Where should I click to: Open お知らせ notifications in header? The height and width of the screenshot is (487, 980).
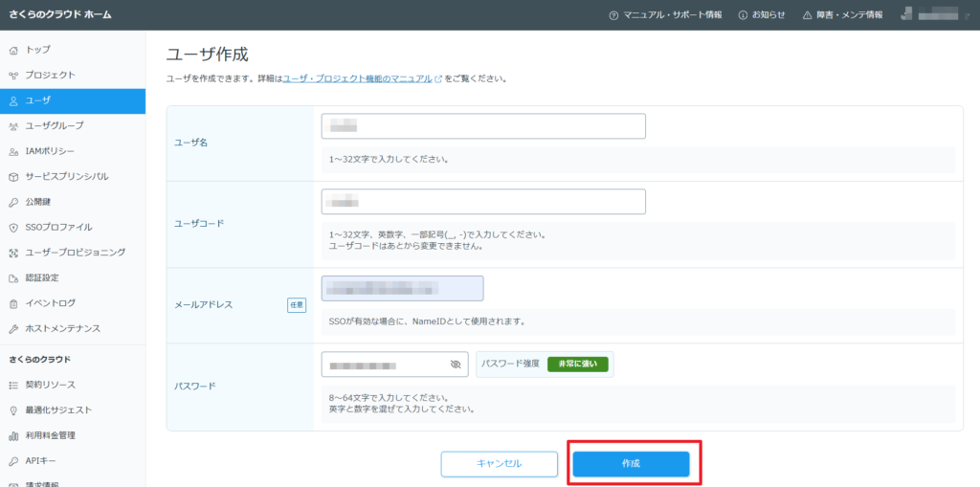pyautogui.click(x=761, y=15)
